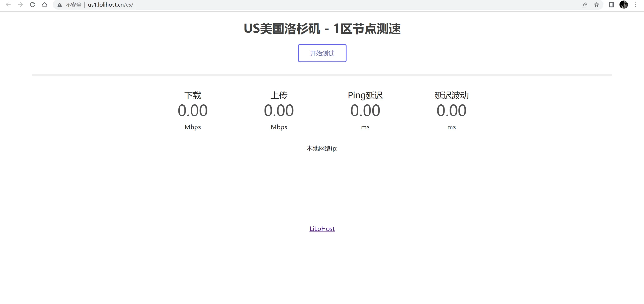This screenshot has height=304, width=644.
Task: Go to the browser home page
Action: click(45, 5)
